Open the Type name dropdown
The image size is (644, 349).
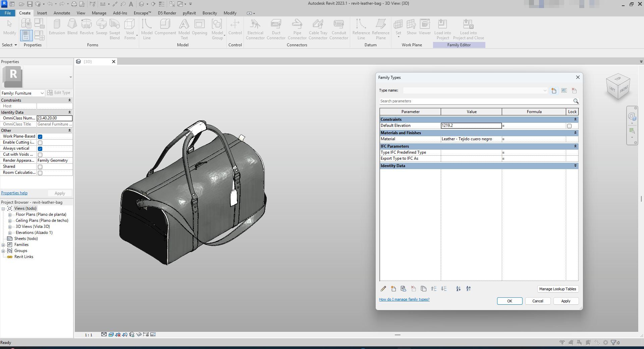click(544, 91)
